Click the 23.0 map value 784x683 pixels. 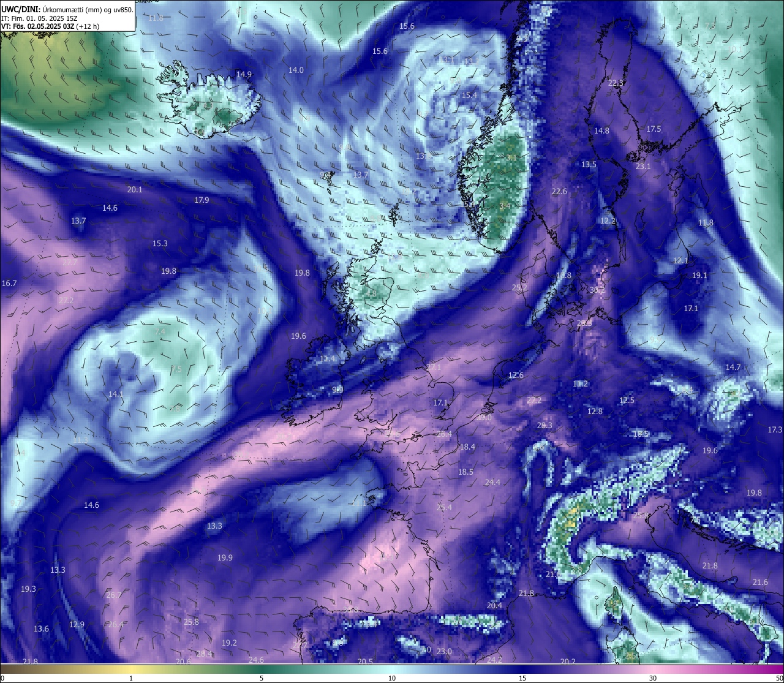point(444,652)
